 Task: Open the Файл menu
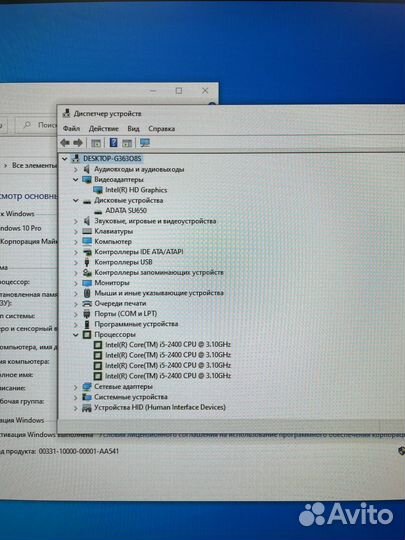[71, 129]
